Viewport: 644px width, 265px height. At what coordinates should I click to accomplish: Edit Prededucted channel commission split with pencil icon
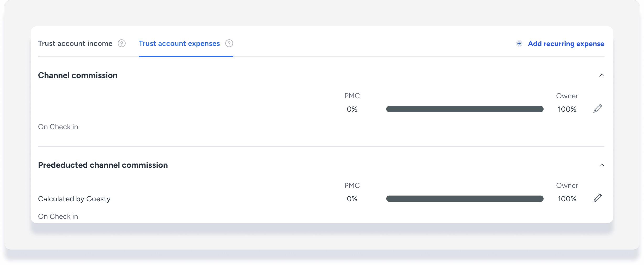coord(597,198)
